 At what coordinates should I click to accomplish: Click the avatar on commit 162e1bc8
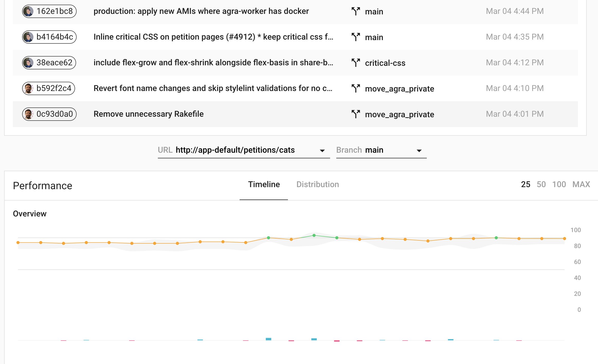coord(29,11)
